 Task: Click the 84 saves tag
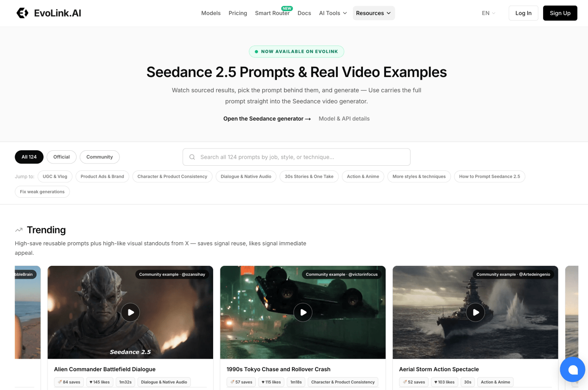pos(69,382)
